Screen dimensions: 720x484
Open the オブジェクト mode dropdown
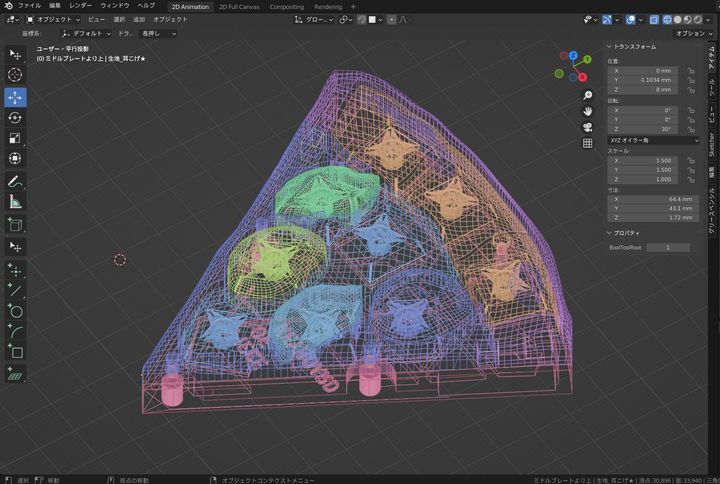52,19
